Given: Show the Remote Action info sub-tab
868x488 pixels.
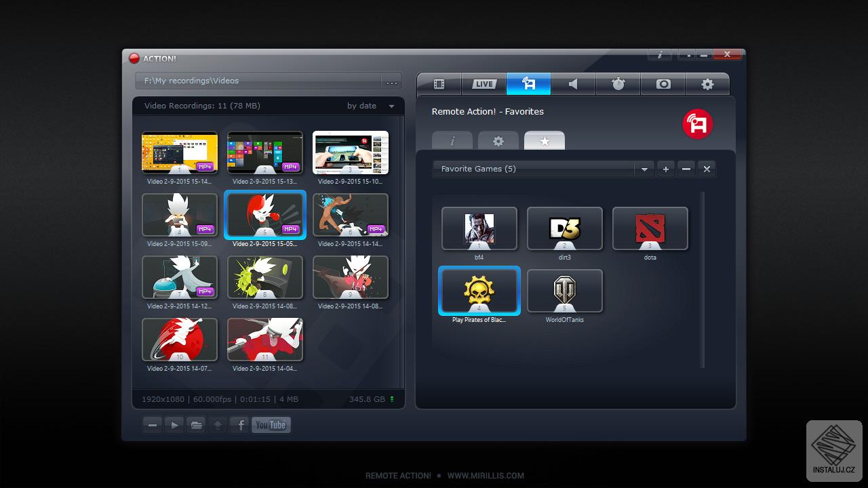Looking at the screenshot, I should coord(452,141).
